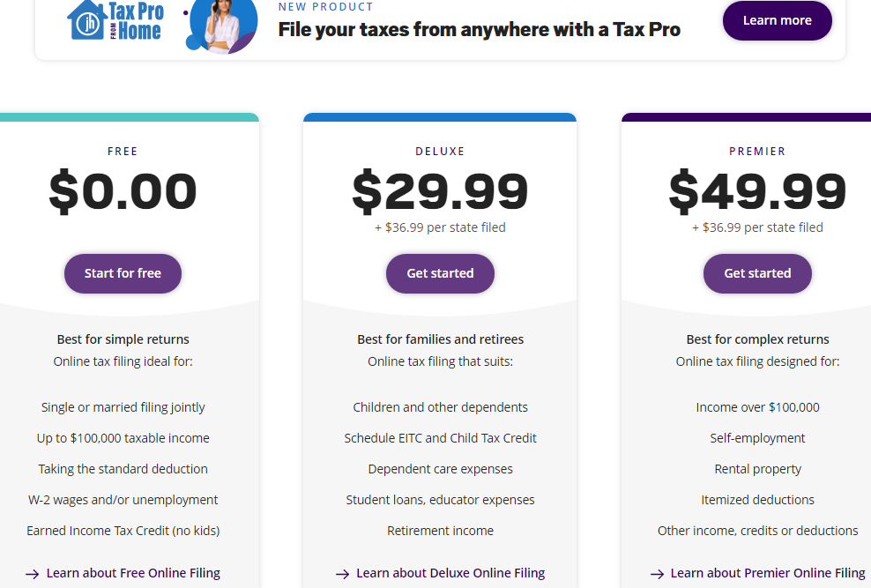Click arrow icon beside Deluxe Online Filing
The image size is (871, 588).
tap(342, 574)
